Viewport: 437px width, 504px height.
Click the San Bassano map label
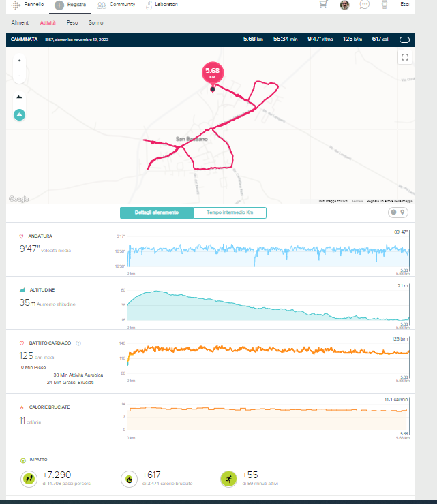pos(192,139)
